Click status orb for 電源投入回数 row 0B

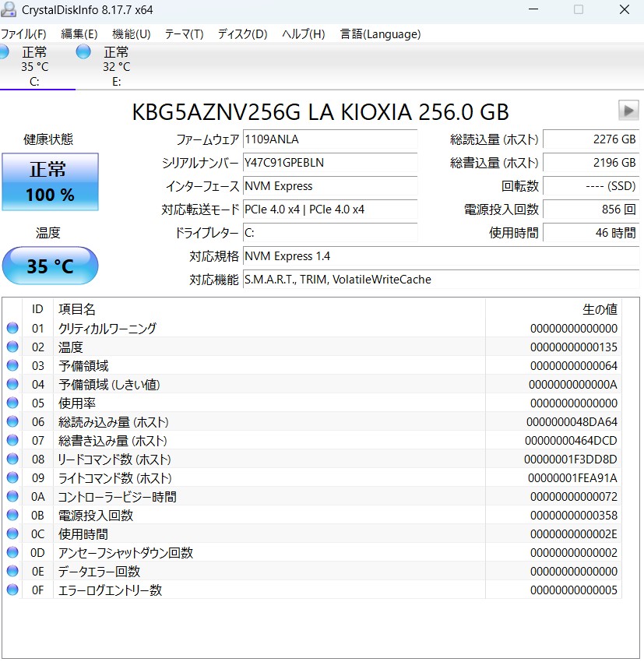tap(12, 516)
